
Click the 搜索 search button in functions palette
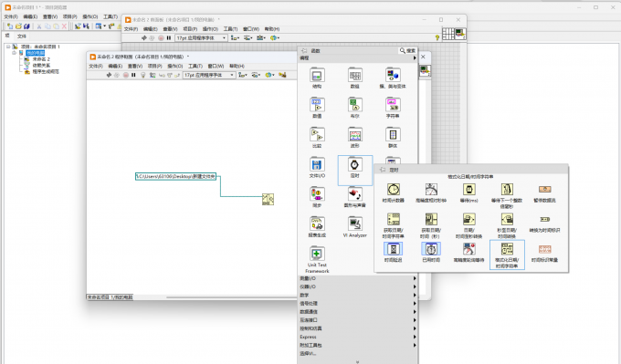[x=407, y=51]
